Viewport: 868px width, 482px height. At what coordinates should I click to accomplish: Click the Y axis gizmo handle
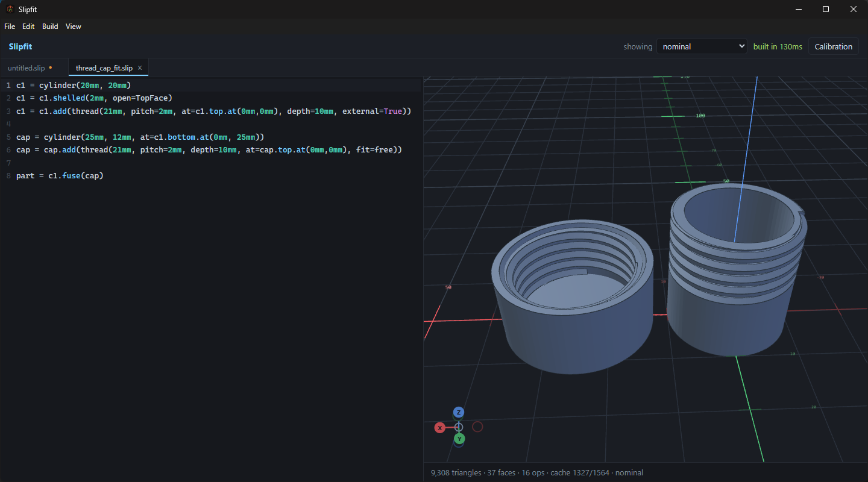coord(459,439)
